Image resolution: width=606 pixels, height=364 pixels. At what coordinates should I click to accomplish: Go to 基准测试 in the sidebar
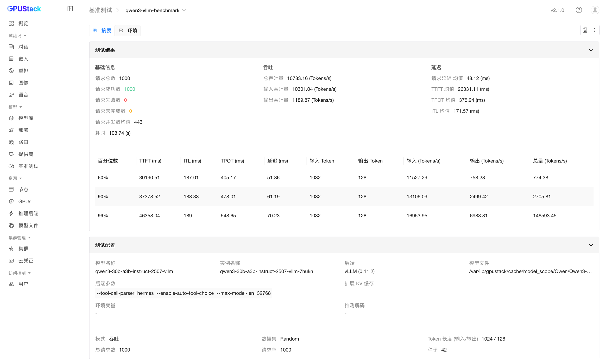point(28,166)
